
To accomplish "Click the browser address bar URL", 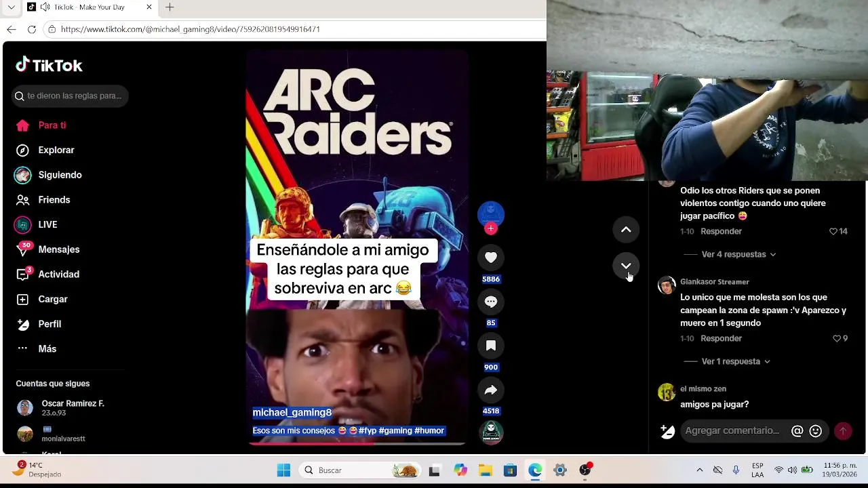I will [x=191, y=29].
